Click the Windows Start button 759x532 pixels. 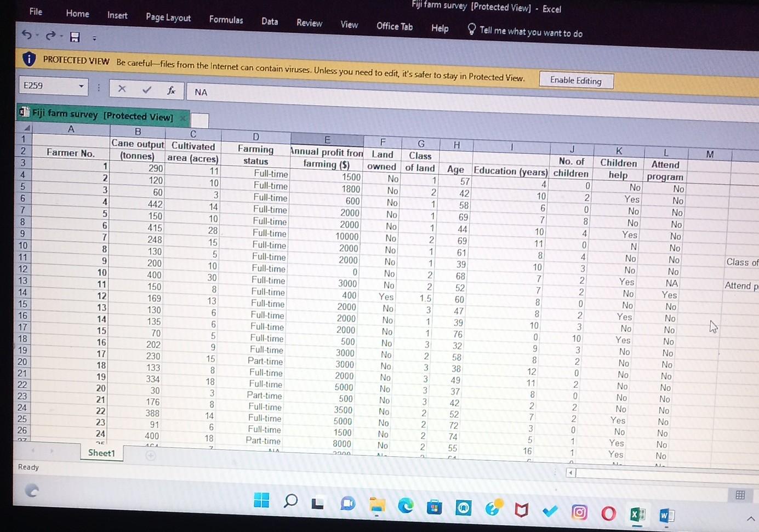[261, 500]
